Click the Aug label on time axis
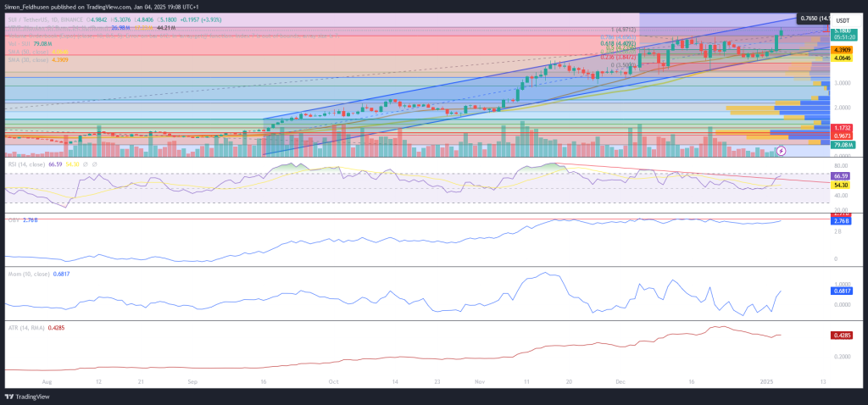Screen dimensions: 868x405 (x=47, y=382)
